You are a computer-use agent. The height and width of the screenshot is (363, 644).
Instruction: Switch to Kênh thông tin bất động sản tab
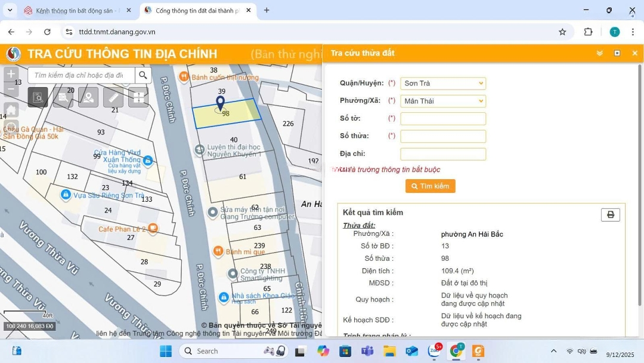76,11
